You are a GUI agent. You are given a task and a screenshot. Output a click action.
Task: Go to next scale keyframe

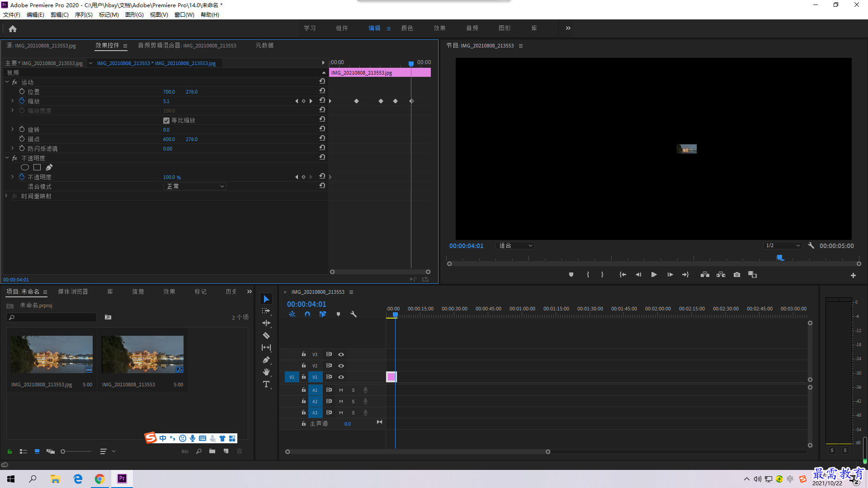pyautogui.click(x=311, y=101)
